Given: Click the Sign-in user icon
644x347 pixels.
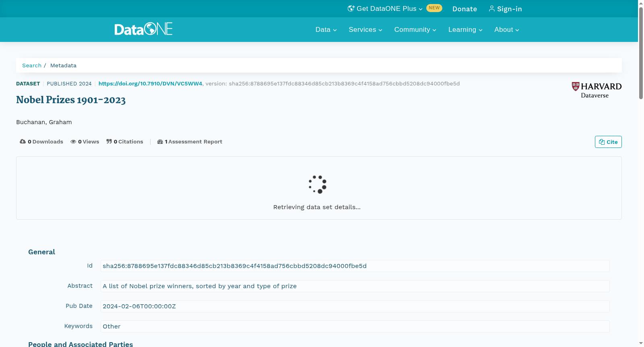Looking at the screenshot, I should (x=491, y=8).
